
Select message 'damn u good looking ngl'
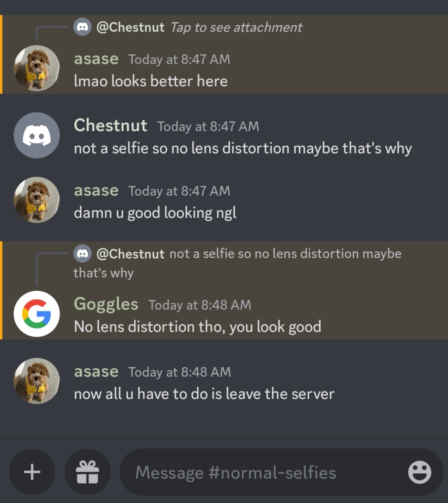coord(155,213)
